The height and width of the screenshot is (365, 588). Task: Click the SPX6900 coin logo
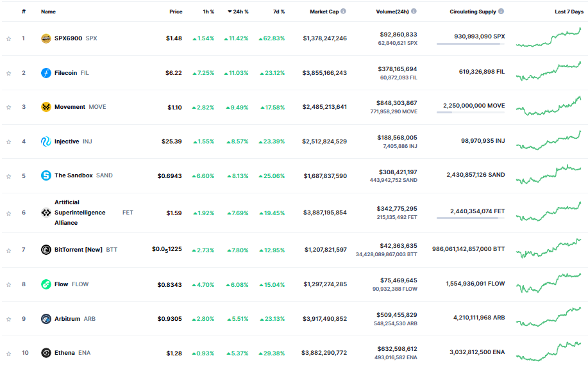46,38
